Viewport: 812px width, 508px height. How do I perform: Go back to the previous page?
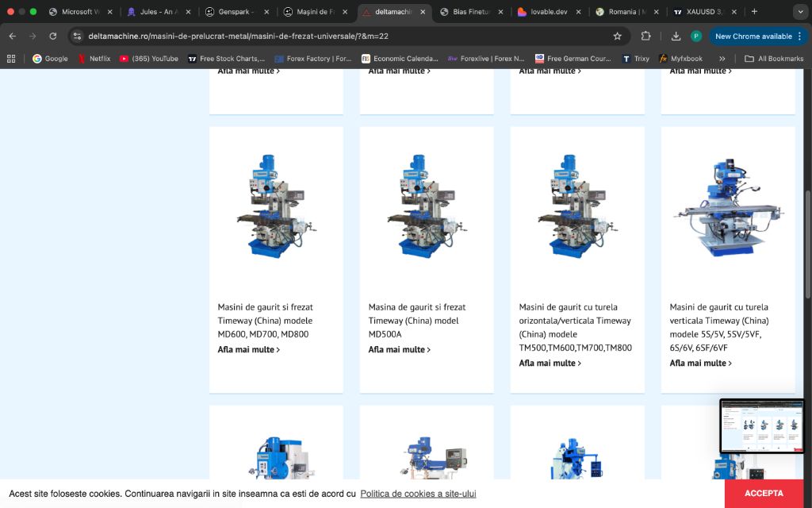pos(12,36)
